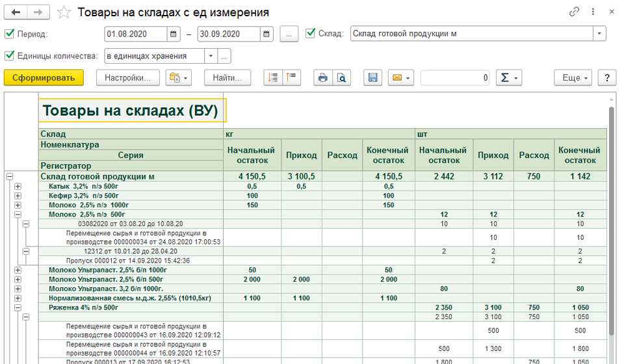Close the report with X button
The width and height of the screenshot is (624, 364).
point(612,12)
